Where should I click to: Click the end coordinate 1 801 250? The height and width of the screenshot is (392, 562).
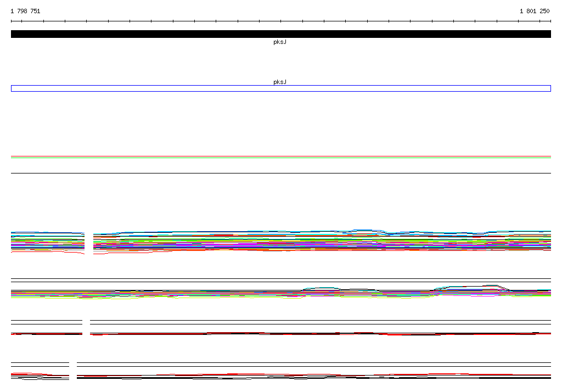(x=535, y=11)
